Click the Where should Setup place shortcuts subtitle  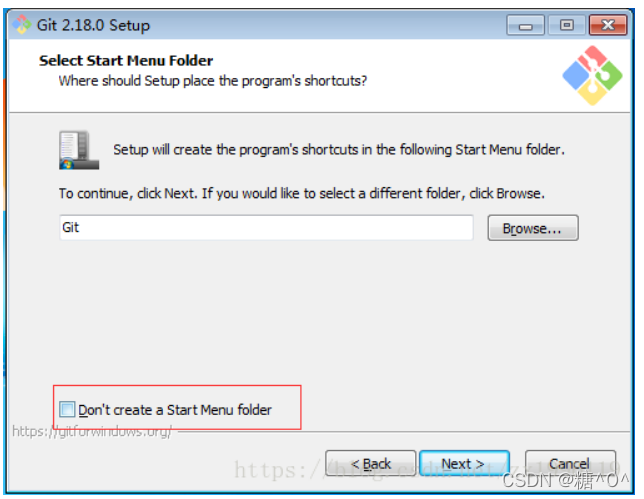[212, 80]
